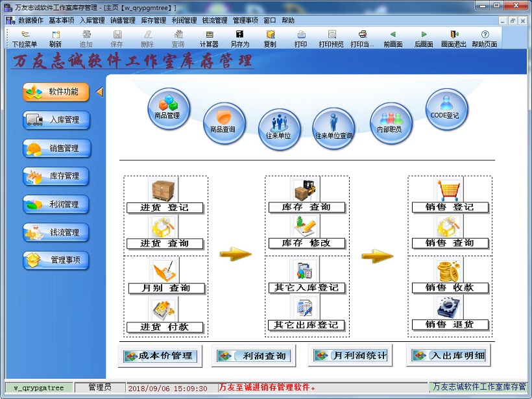Screen dimensions: 532x399
Task: Click the 打印预览 toolbar button
Action: 332,39
